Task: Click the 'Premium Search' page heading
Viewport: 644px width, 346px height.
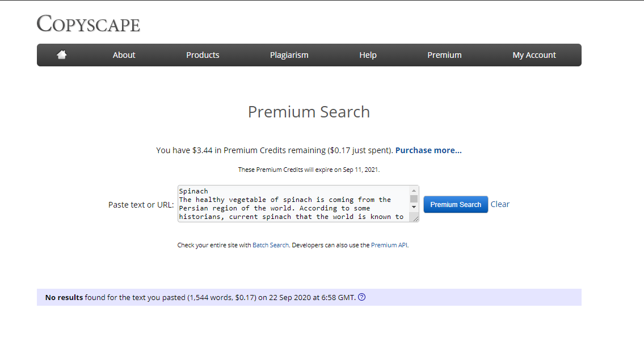Action: tap(309, 112)
